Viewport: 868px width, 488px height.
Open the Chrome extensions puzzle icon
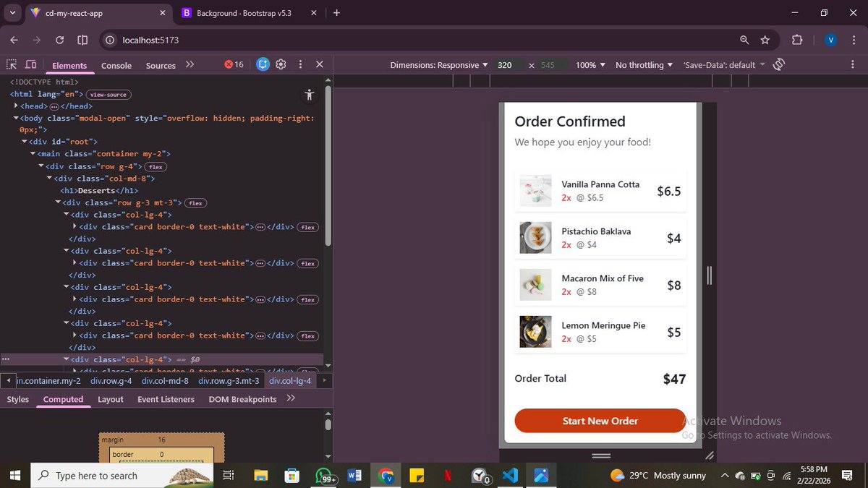[x=797, y=40]
